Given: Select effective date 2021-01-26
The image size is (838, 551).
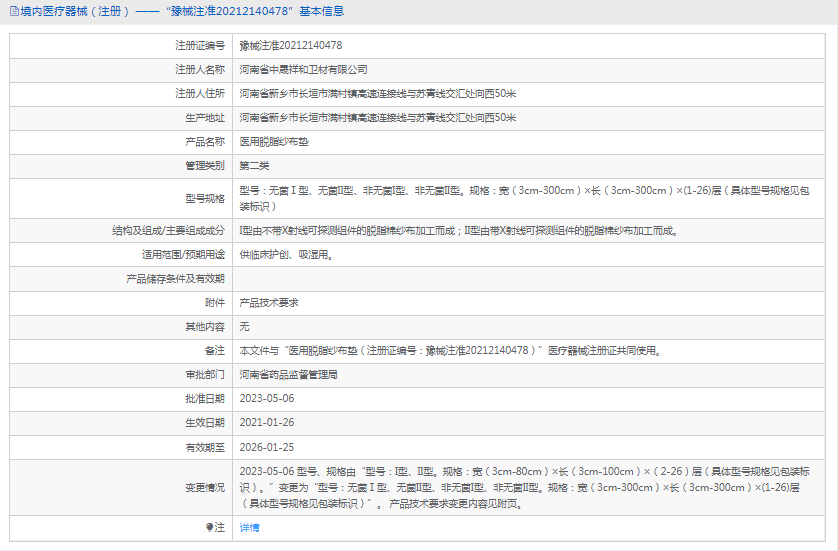Looking at the screenshot, I should click(x=267, y=423).
